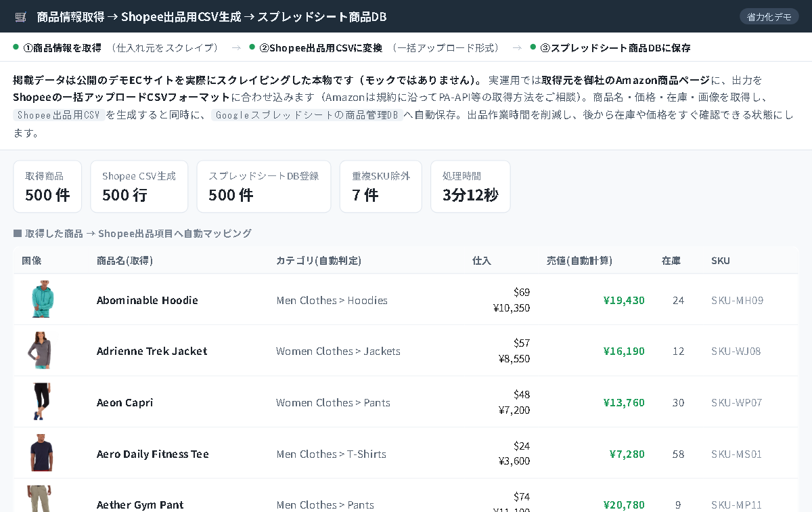Click the SKU-WP07 cell
The height and width of the screenshot is (512, 812).
pyautogui.click(x=737, y=402)
